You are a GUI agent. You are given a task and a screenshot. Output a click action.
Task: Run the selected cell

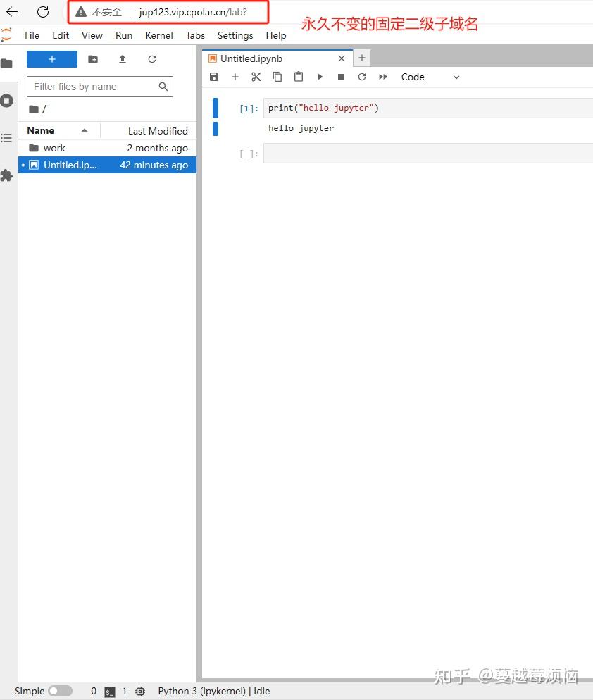[320, 77]
